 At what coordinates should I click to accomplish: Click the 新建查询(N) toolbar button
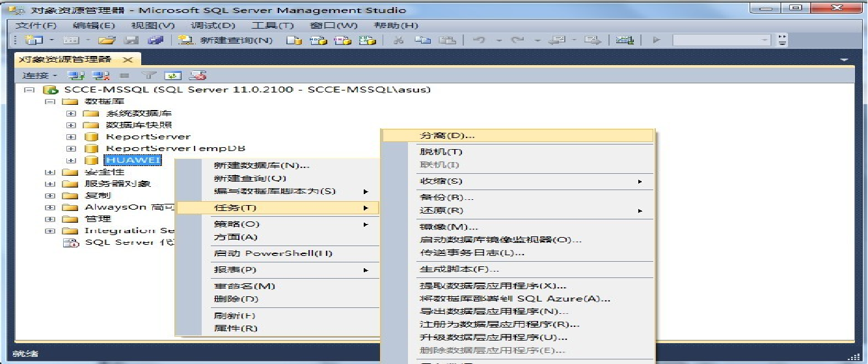[226, 40]
